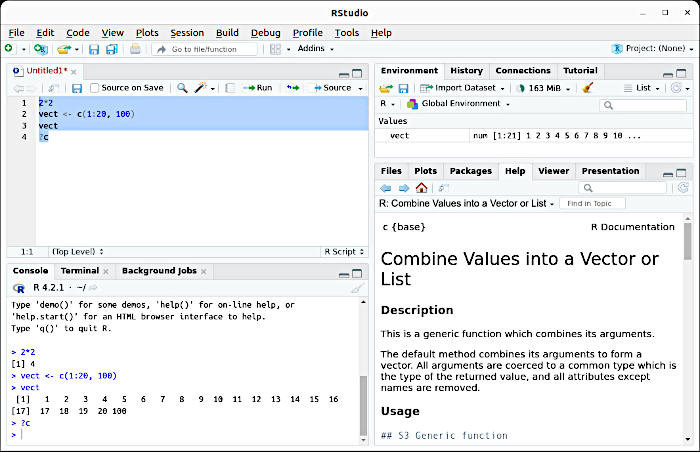Open the Import Dataset dropdown
The image size is (700, 452).
point(464,88)
